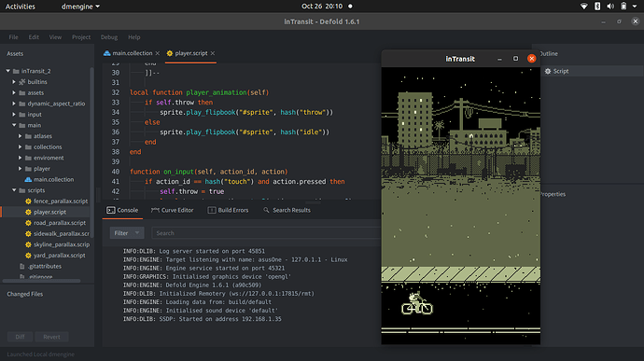Click the Search Results magnifier icon
The width and height of the screenshot is (644, 361).
[x=266, y=210]
